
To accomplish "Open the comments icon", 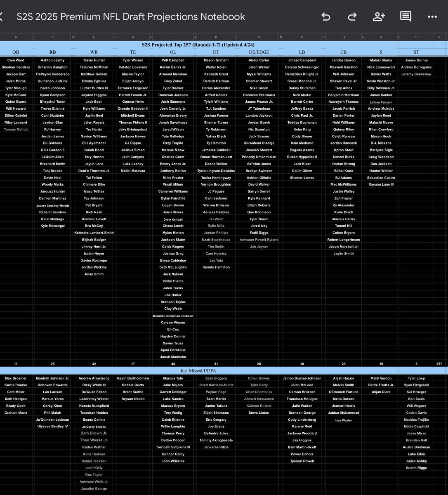I will (x=406, y=16).
